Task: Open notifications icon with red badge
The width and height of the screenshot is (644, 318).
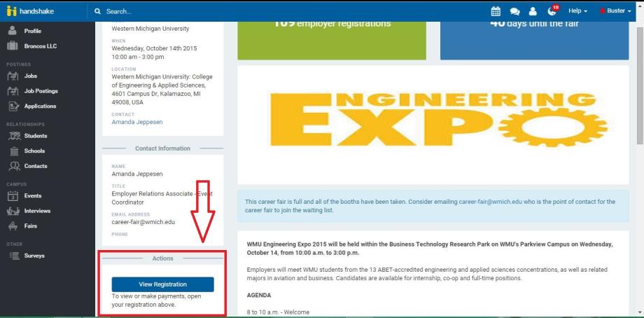Action: tap(552, 11)
